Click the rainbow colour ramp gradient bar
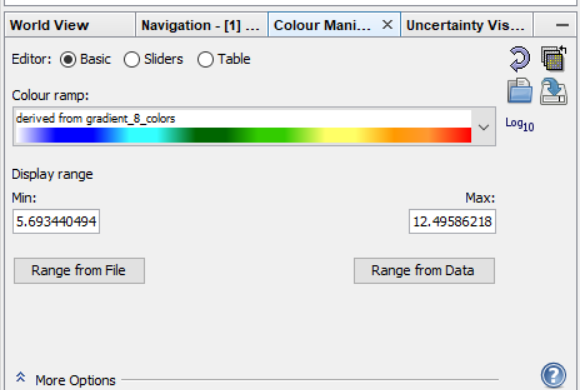Screen dimensions: 580x390 coord(244,135)
